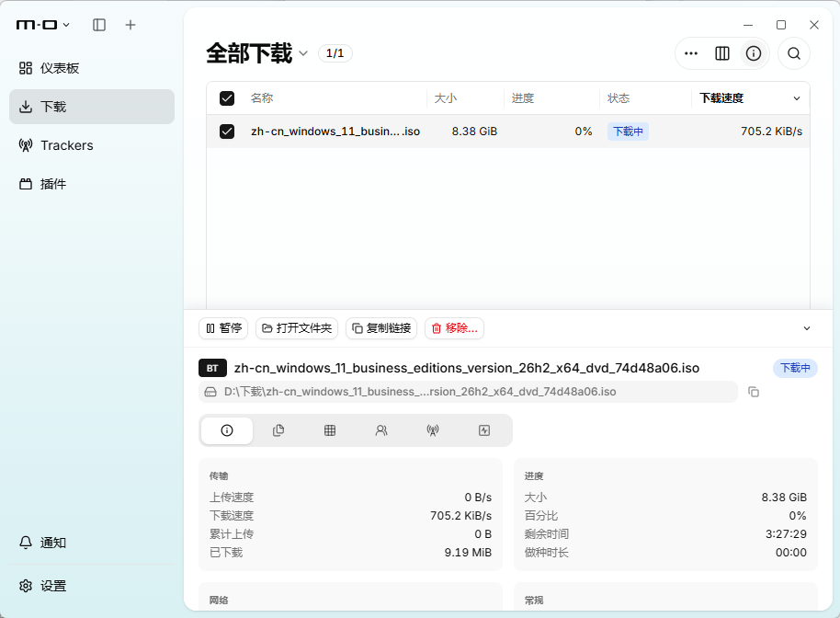Click the 打开文件夹 button
The height and width of the screenshot is (618, 840).
297,328
